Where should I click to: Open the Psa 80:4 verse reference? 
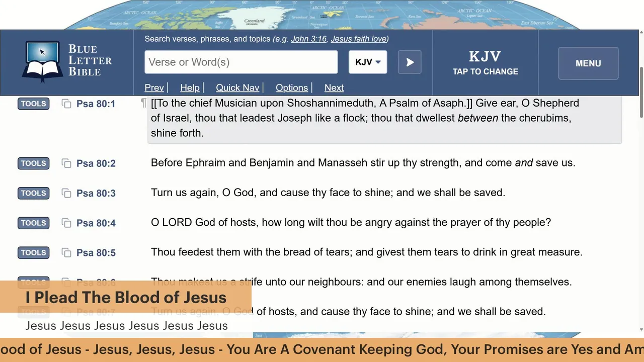pos(96,223)
